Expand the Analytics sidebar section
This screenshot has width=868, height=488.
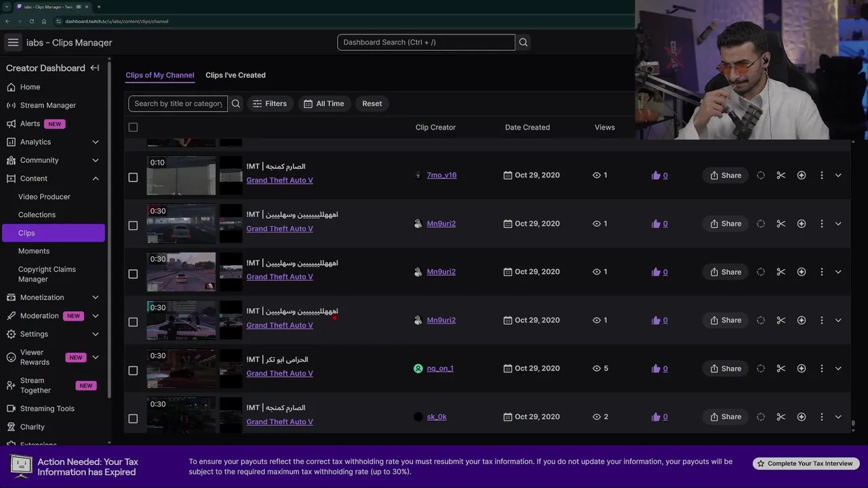point(95,142)
